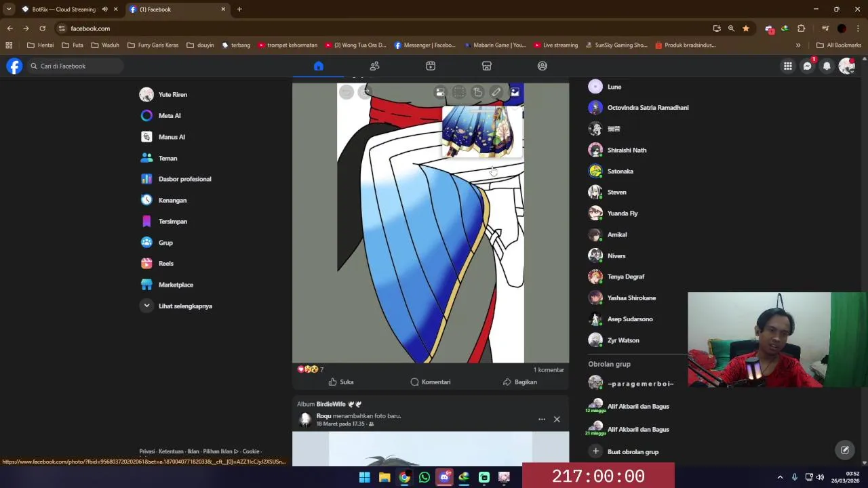Click the Bagikan share button
The width and height of the screenshot is (868, 488).
520,382
